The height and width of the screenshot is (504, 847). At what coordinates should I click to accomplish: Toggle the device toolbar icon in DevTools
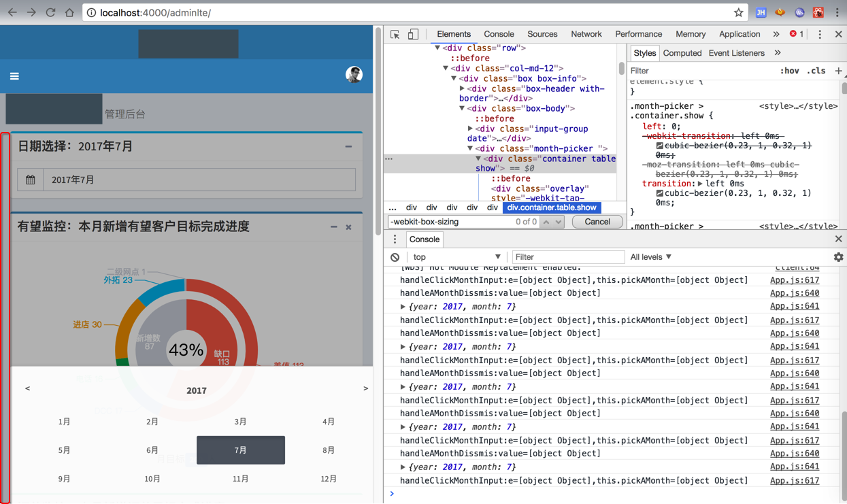[x=413, y=34]
